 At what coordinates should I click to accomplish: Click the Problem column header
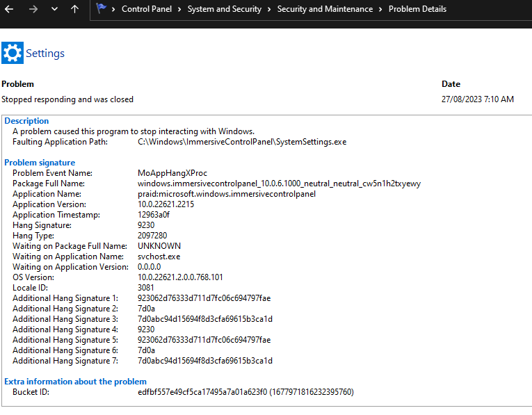(17, 84)
